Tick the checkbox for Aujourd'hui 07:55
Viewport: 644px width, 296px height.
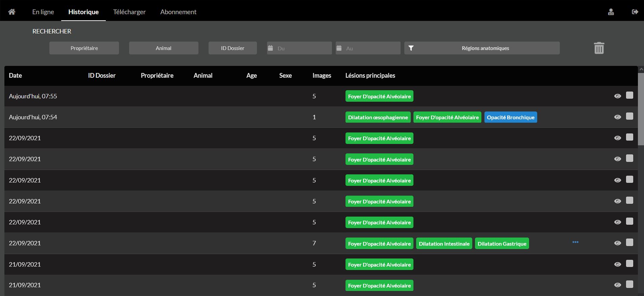(x=629, y=95)
